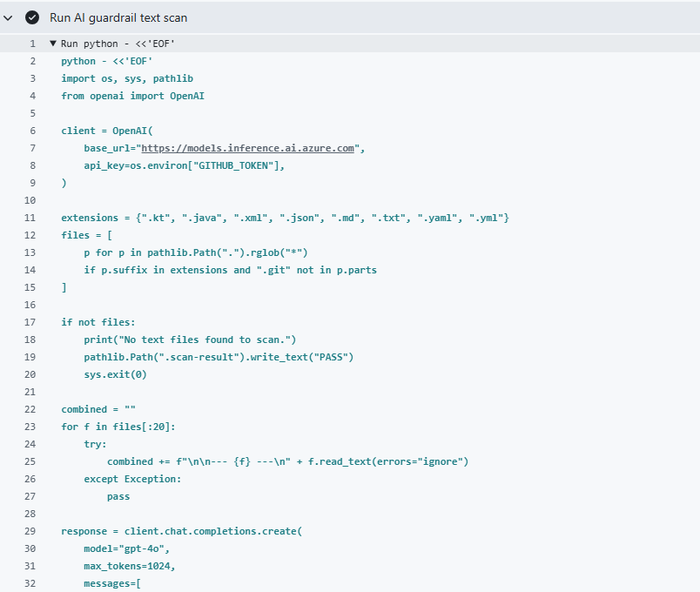
Task: Select log line number 1
Action: coord(32,44)
